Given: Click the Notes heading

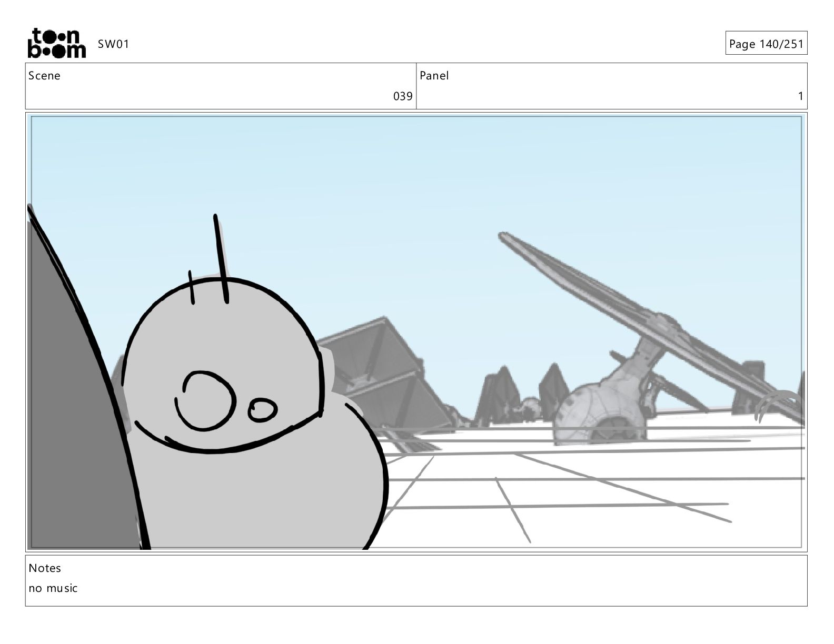Looking at the screenshot, I should pyautogui.click(x=45, y=568).
